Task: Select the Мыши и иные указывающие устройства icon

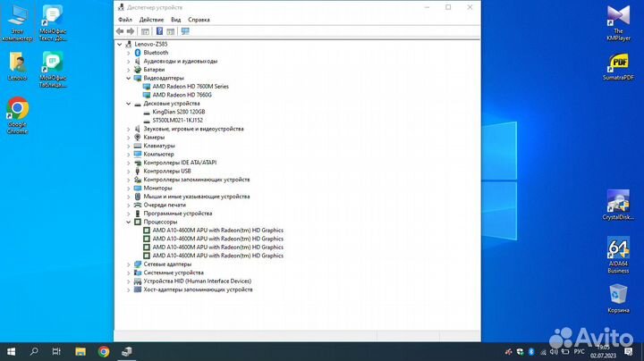Action: pyautogui.click(x=138, y=197)
